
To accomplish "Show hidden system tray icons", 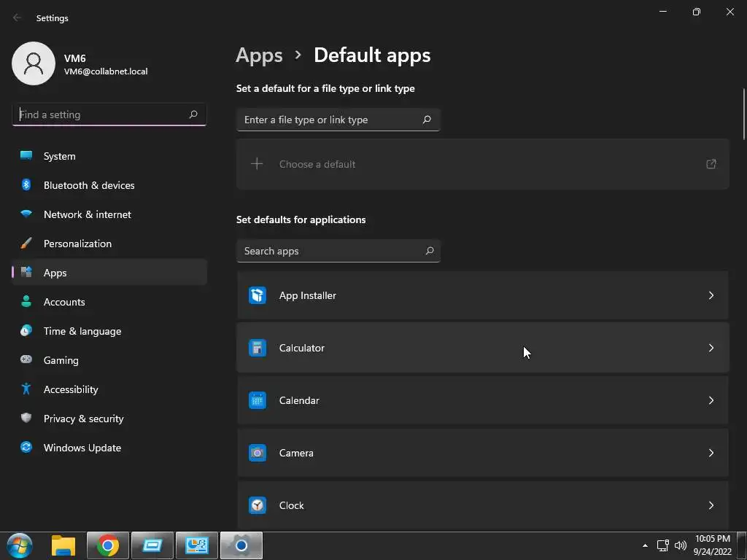I will (645, 545).
